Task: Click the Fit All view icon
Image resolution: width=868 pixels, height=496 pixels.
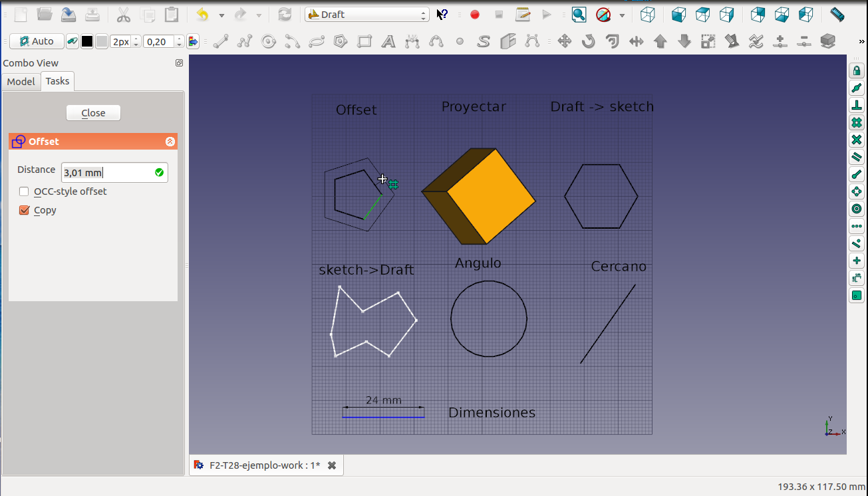Action: (579, 15)
